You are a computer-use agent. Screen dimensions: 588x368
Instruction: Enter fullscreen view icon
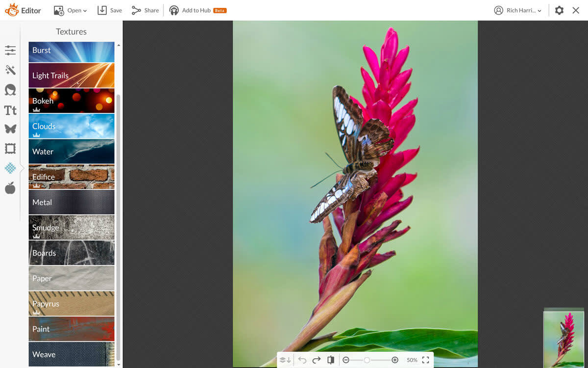(x=425, y=360)
